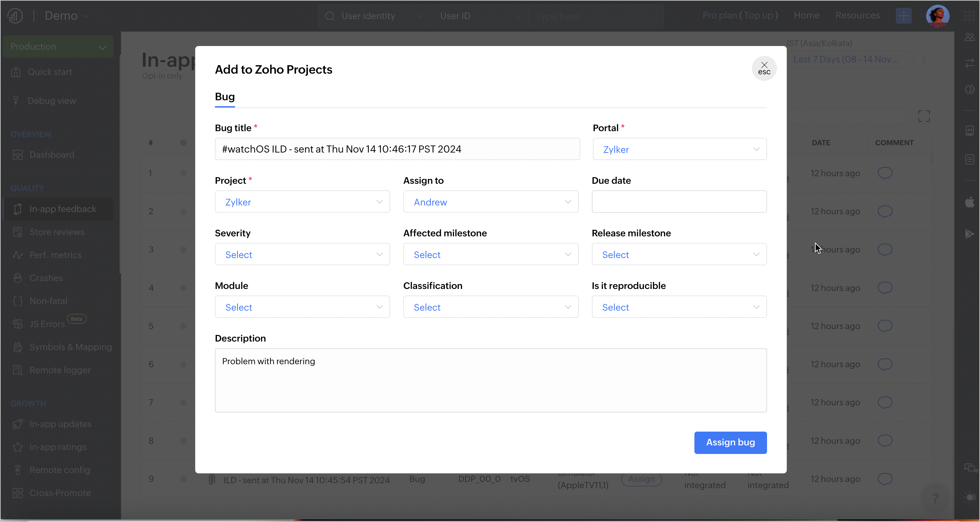Screen dimensions: 980x522
Task: Click the Google Play icon in the right sidebar
Action: 969,234
